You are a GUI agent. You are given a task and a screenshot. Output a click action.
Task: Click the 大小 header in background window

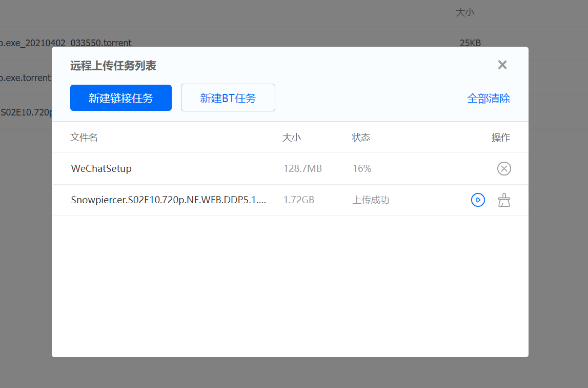pyautogui.click(x=465, y=12)
